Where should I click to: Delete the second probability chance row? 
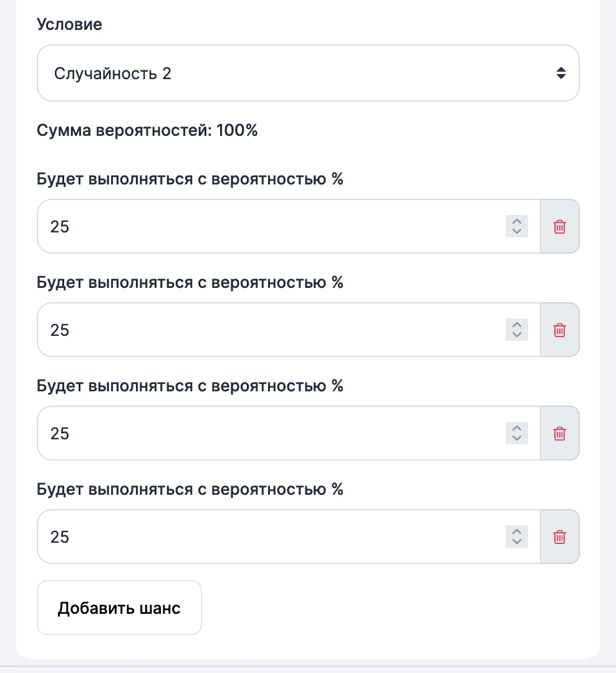pos(559,330)
